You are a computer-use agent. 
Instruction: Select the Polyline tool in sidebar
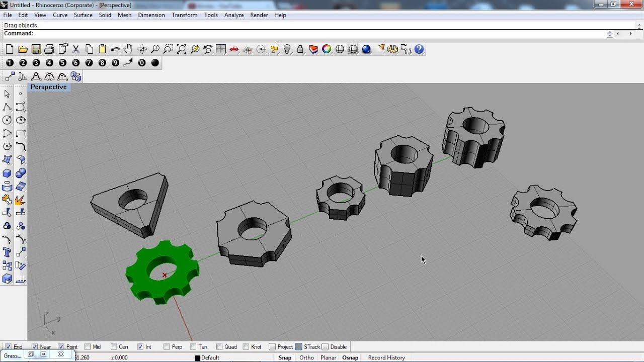(7, 107)
